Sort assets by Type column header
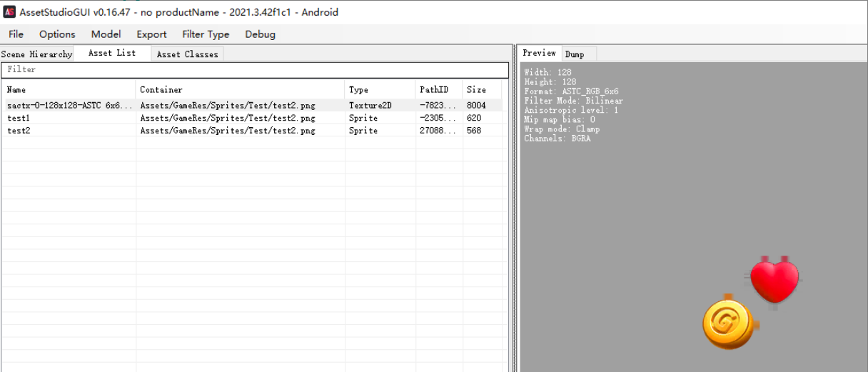The image size is (868, 372). pos(380,90)
